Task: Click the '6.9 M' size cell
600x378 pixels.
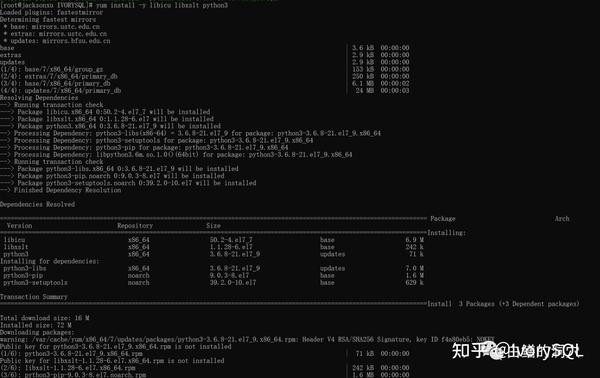Action: (414, 240)
